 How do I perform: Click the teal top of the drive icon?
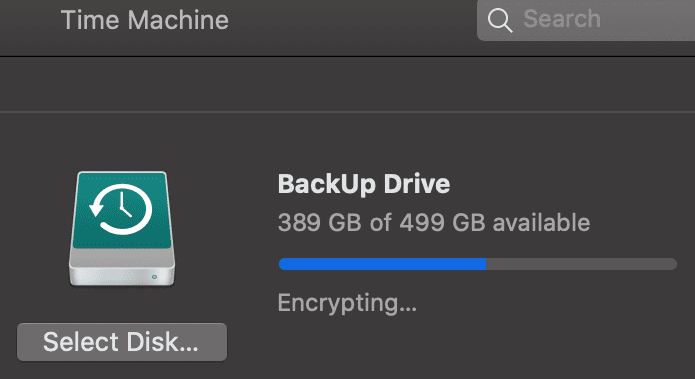pyautogui.click(x=122, y=210)
